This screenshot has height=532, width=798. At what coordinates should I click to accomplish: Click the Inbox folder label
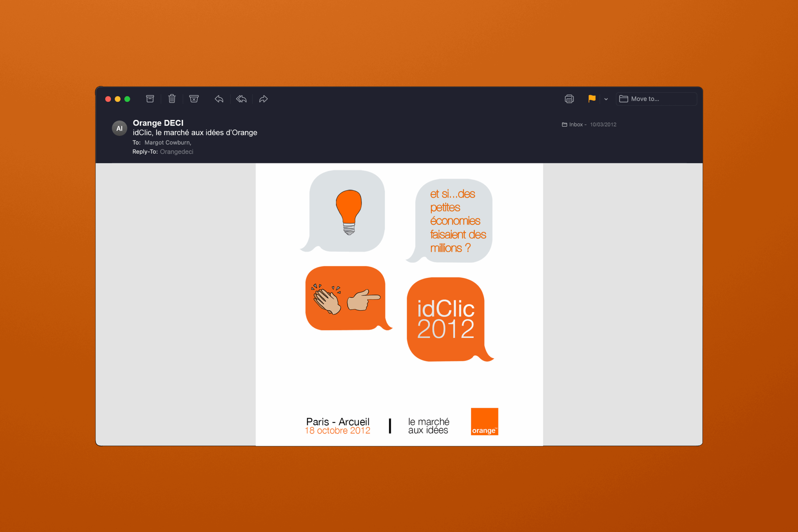pos(575,125)
